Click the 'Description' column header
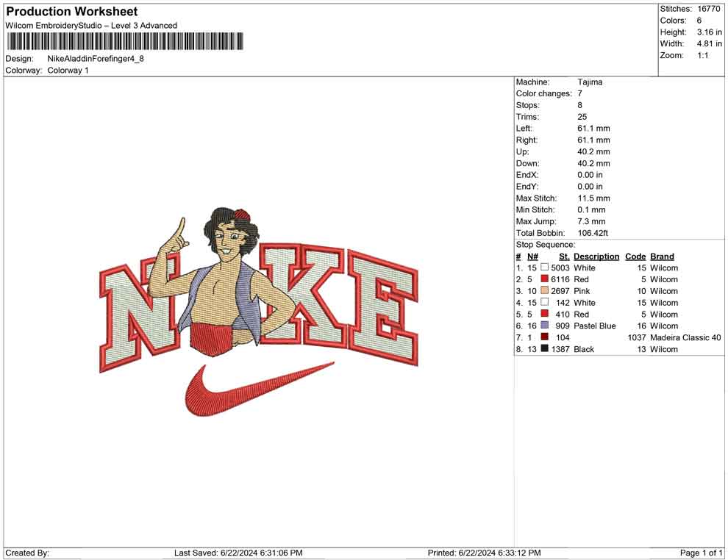Viewport: 728px width, 560px height. [x=596, y=256]
